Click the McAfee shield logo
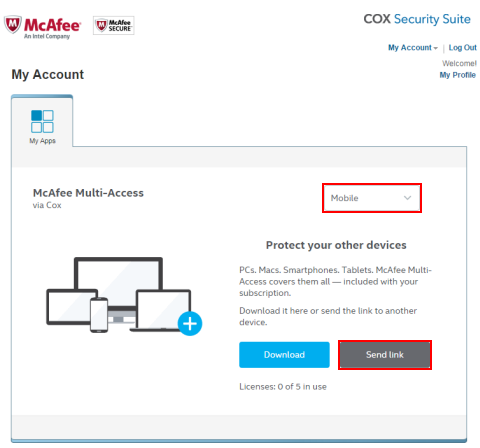This screenshot has width=480, height=448. click(13, 24)
